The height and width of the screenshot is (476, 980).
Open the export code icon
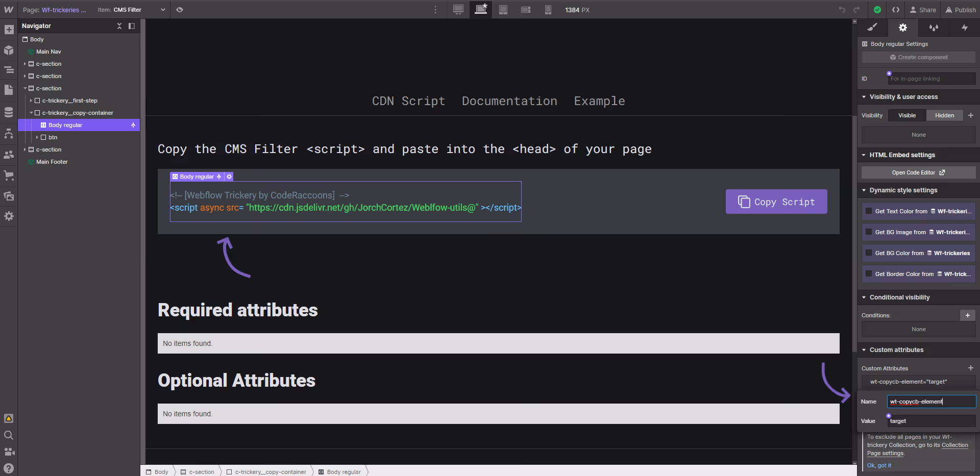pos(896,10)
